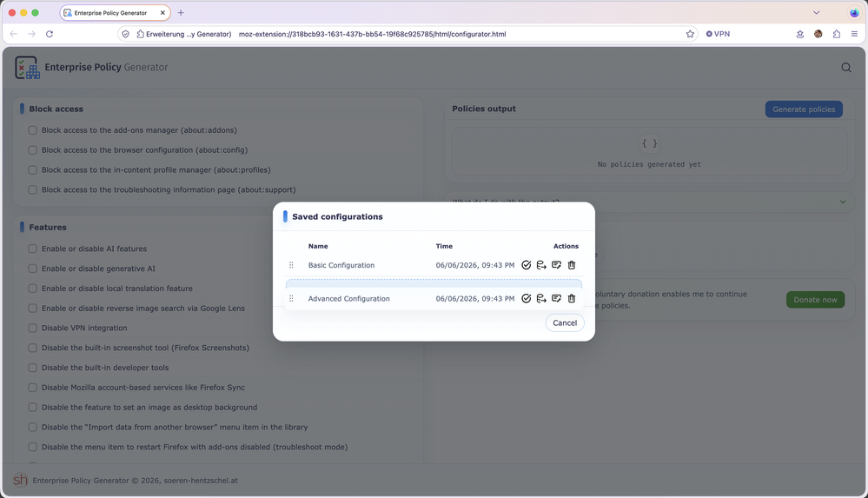Open the list all tabs dropdown chevron
Viewport: 868px width, 498px height.
tap(816, 13)
